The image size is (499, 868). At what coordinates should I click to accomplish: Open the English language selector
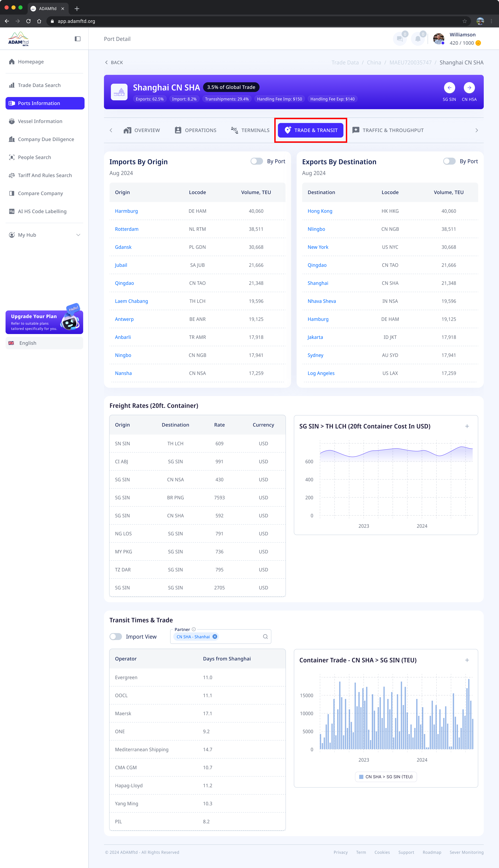click(x=44, y=343)
